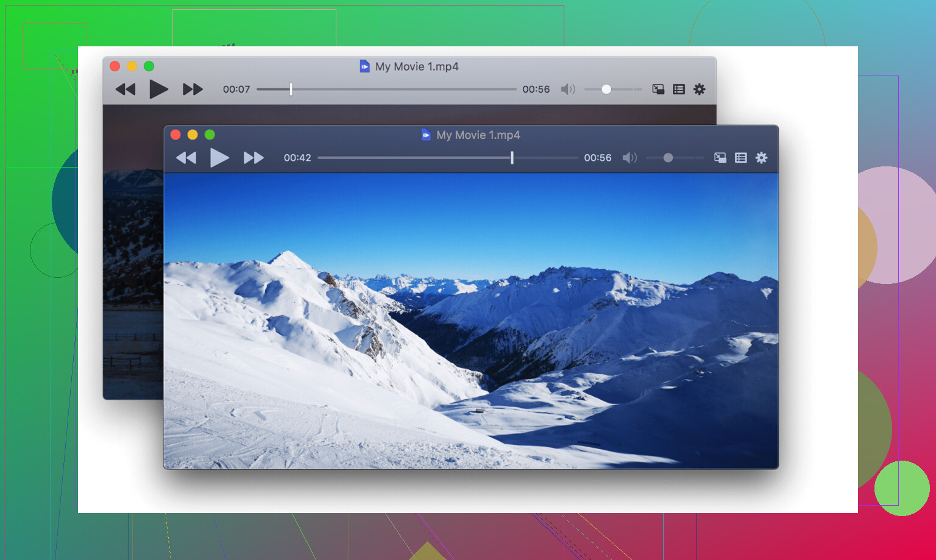Maximize the back player window
This screenshot has width=936, height=560.
(149, 66)
